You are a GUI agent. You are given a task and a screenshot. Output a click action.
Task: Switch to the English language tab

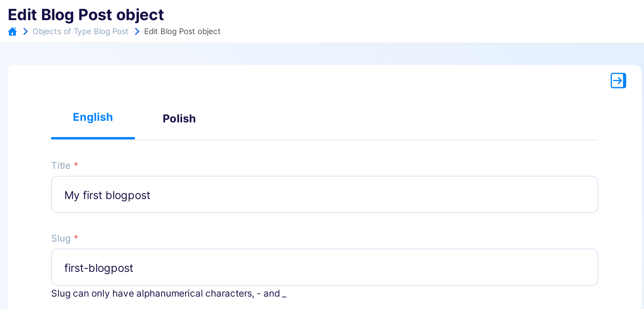coord(93,117)
